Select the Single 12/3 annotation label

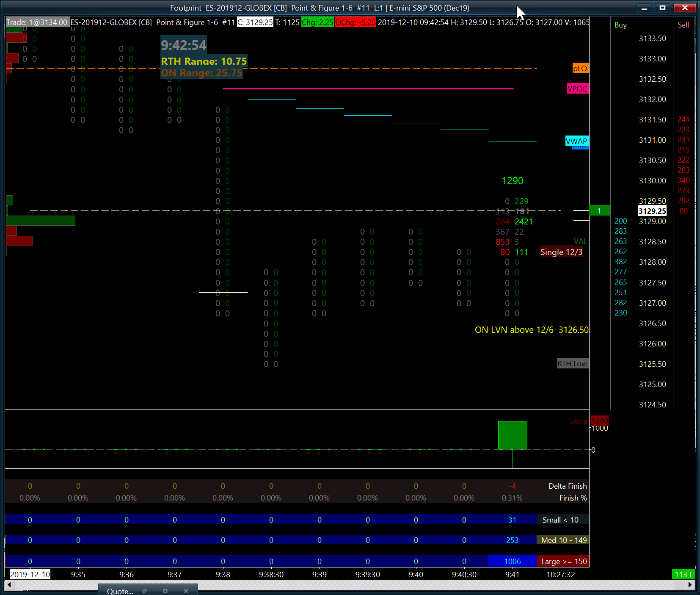561,252
